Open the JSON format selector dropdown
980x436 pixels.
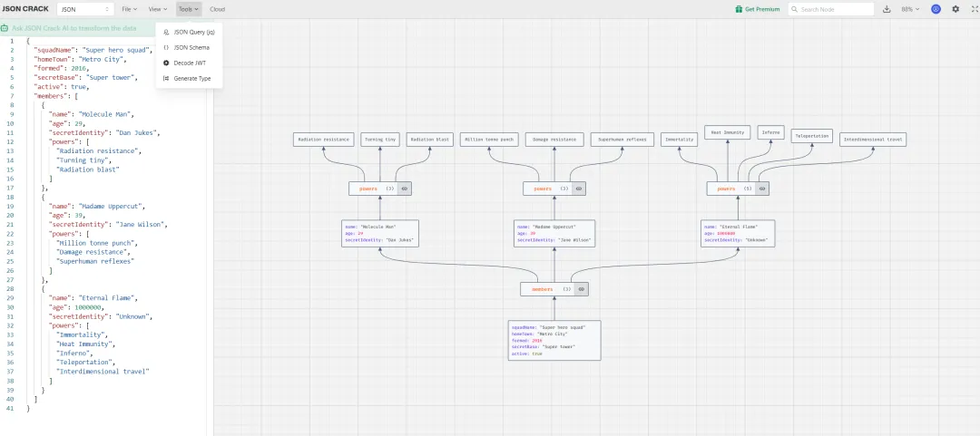(85, 9)
